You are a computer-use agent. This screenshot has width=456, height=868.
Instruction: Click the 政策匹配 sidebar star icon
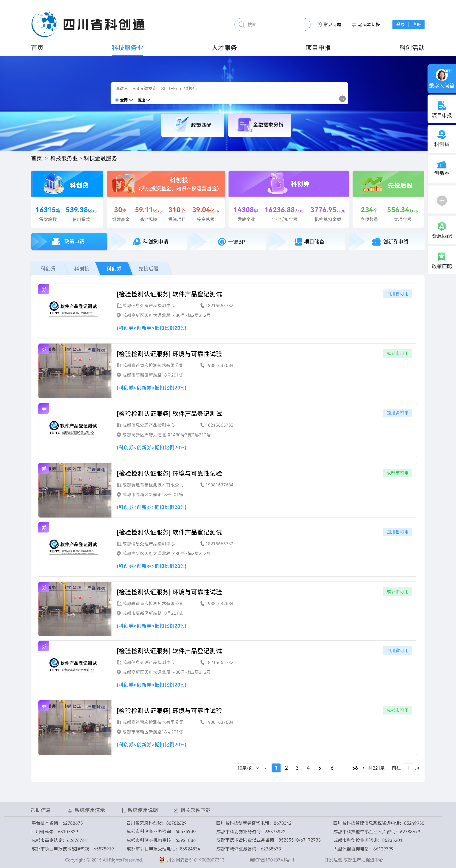click(441, 257)
